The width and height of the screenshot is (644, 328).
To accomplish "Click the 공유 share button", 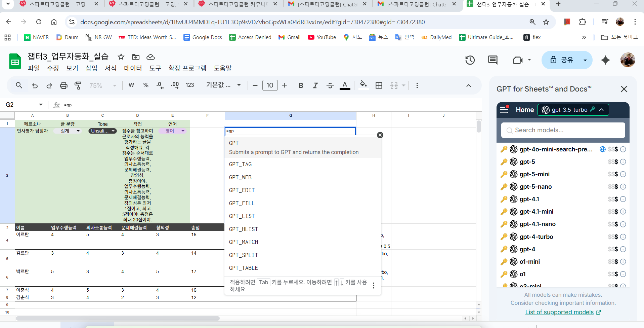I will [560, 60].
